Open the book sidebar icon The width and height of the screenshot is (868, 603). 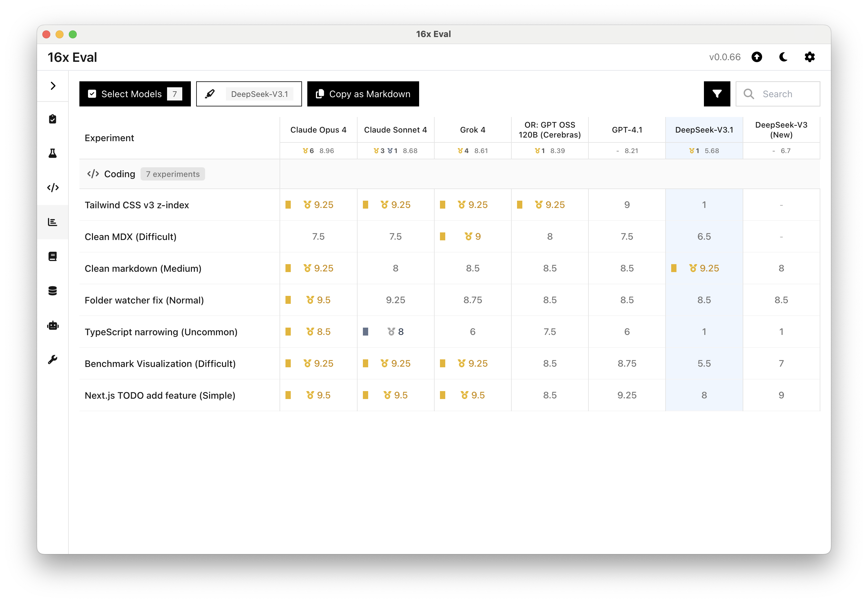click(x=53, y=257)
